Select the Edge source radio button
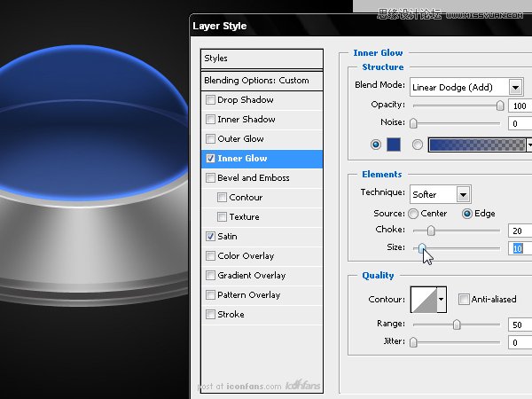532x399 pixels. pos(466,214)
